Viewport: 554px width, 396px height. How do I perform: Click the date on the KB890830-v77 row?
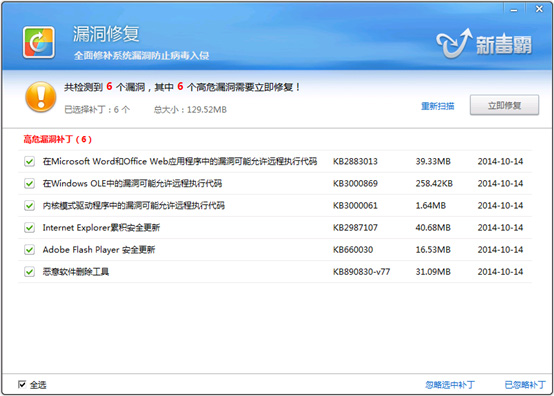tap(500, 272)
